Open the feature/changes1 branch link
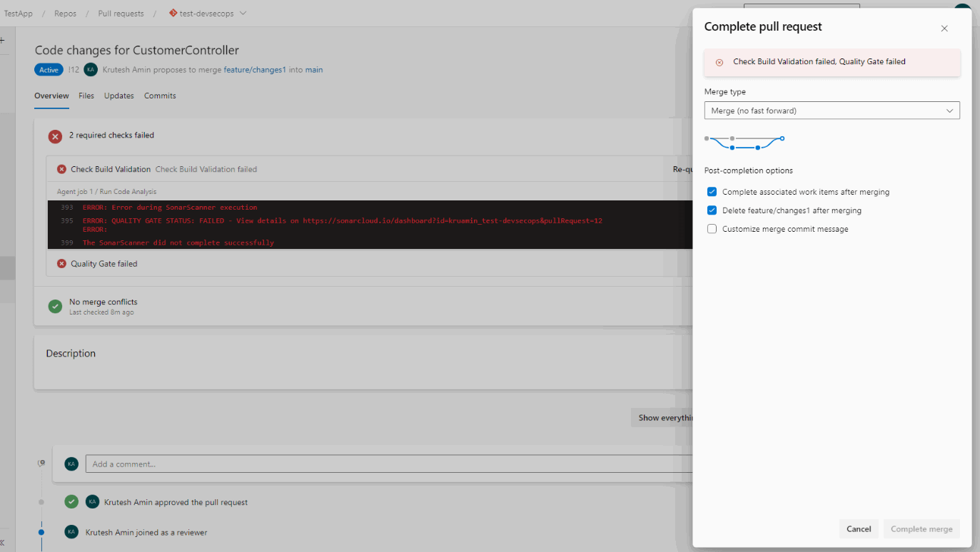The image size is (980, 552). pos(255,70)
